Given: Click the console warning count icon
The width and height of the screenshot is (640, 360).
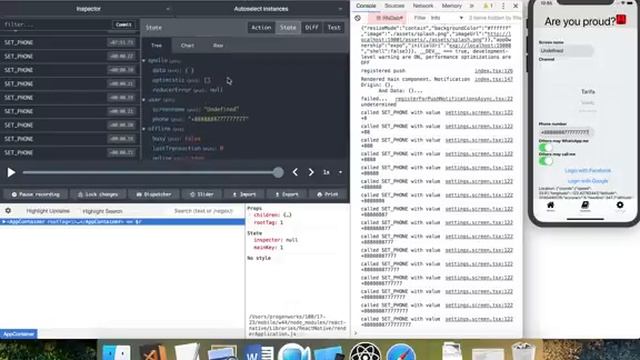Looking at the screenshot, I should click(x=488, y=6).
